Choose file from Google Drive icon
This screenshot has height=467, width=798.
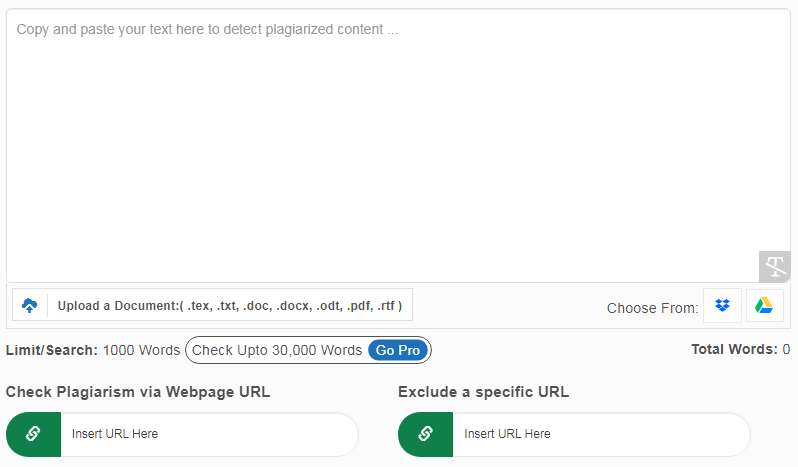pos(764,306)
